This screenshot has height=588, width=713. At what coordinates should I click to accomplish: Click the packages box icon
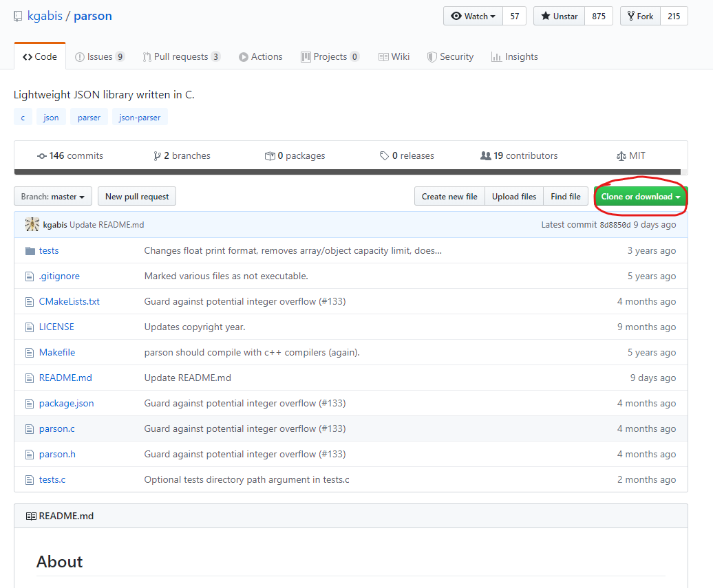pyautogui.click(x=270, y=156)
